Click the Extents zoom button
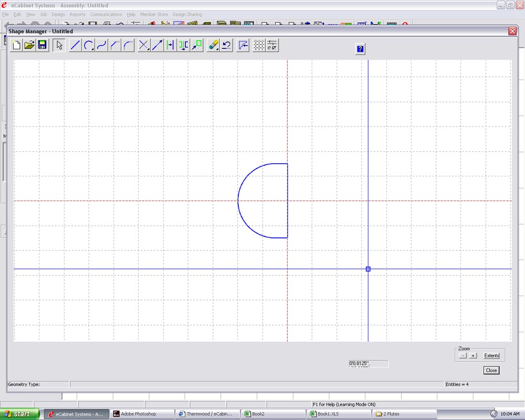The width and height of the screenshot is (525, 420). click(491, 356)
